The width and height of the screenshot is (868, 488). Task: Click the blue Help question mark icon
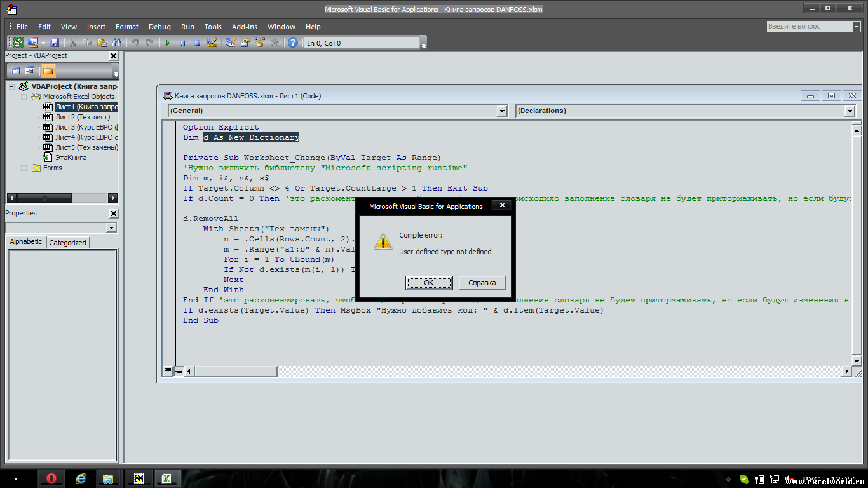292,43
